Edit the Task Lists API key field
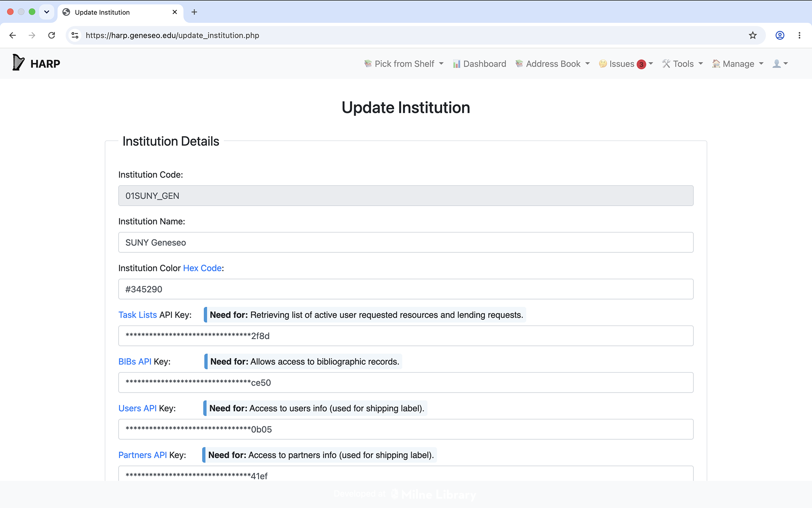The width and height of the screenshot is (812, 508). pos(406,336)
